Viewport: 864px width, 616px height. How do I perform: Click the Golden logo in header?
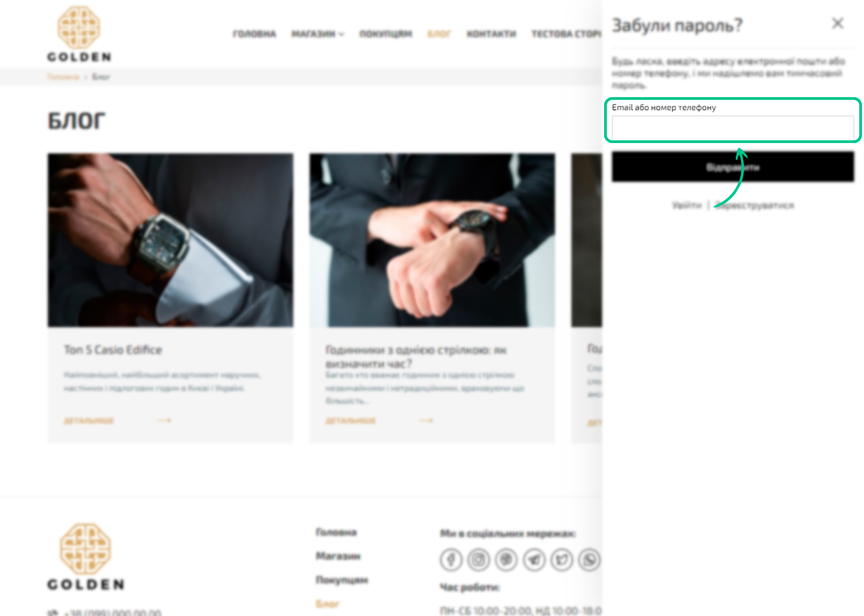click(x=79, y=34)
